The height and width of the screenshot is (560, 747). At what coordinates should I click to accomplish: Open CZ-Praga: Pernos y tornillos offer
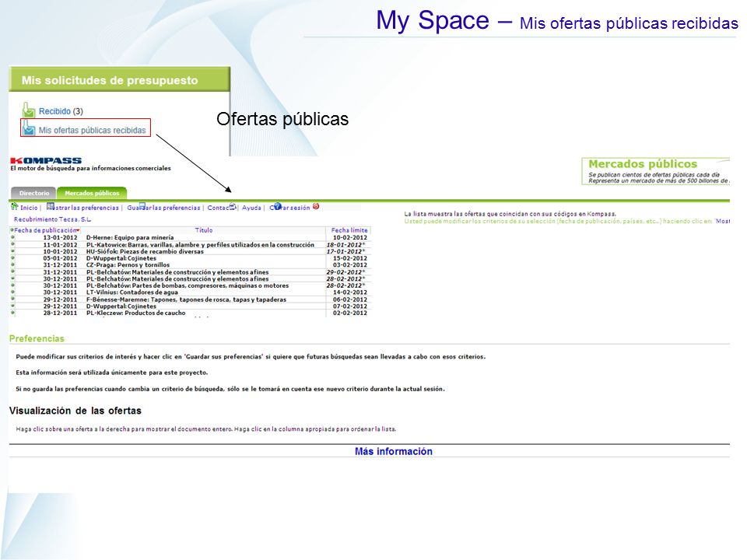128,264
